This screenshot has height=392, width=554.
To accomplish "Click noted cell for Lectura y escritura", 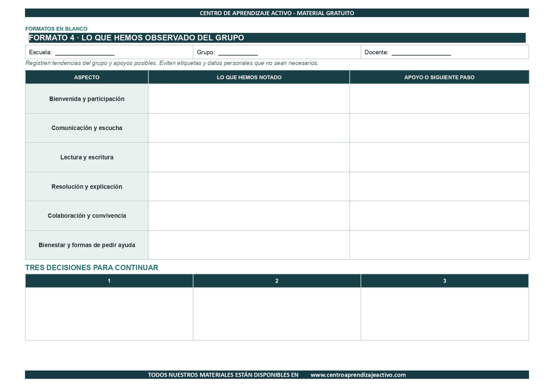I will [249, 157].
